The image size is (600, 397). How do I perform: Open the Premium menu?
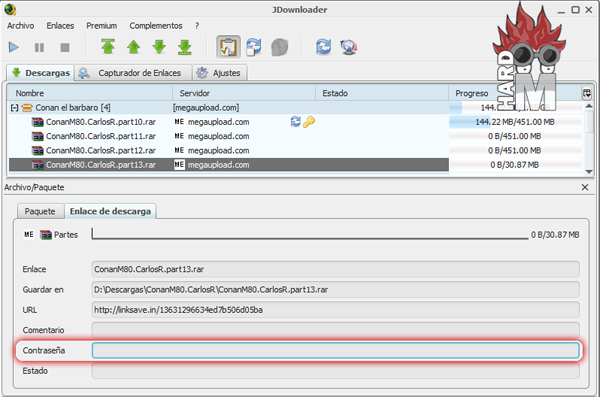pyautogui.click(x=101, y=26)
